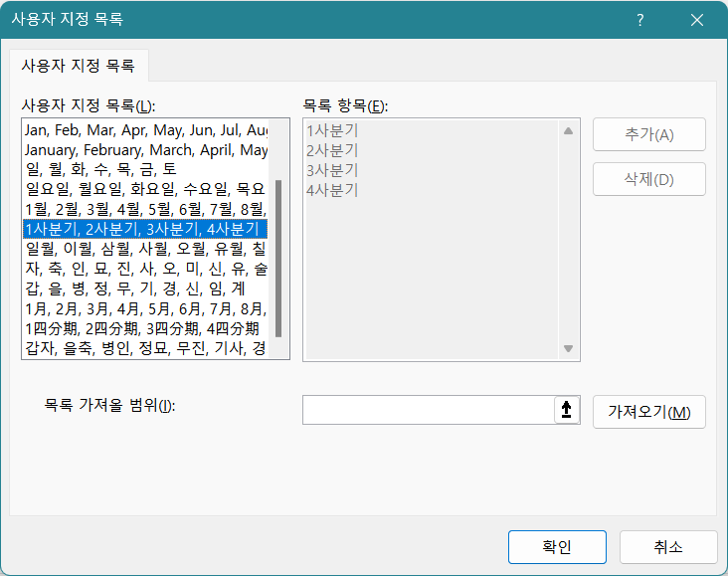Select the January, February, March list entry

coord(145,150)
